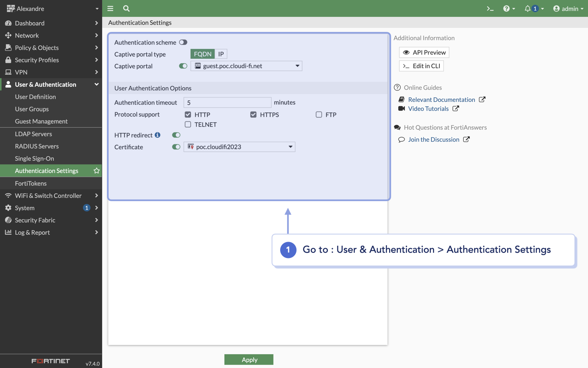Image resolution: width=588 pixels, height=368 pixels.
Task: Open the CLI console from the top bar
Action: click(x=490, y=8)
